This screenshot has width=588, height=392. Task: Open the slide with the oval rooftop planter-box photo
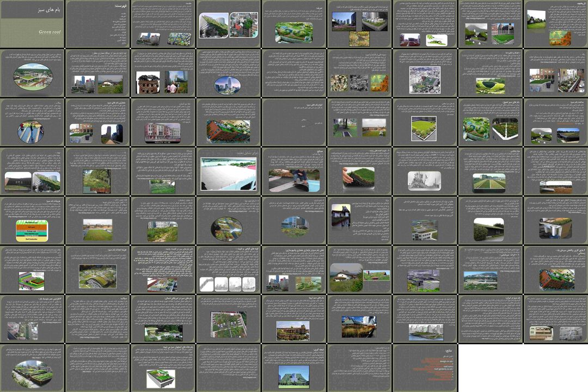click(x=33, y=368)
